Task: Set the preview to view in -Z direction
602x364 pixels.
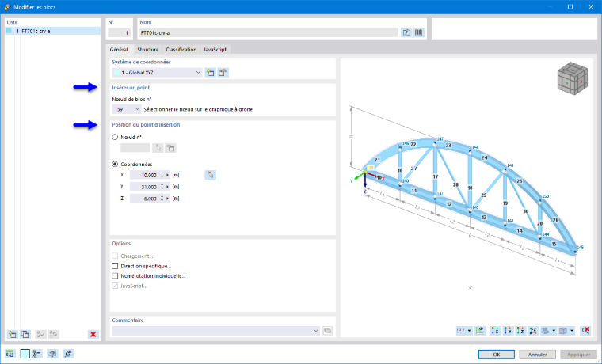Action: [x=533, y=331]
